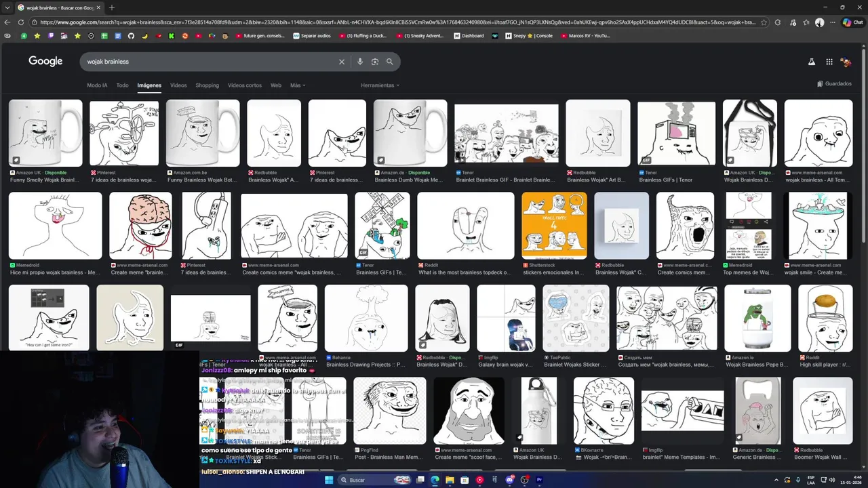This screenshot has height=488, width=868.
Task: Click the browser address bar
Action: click(400, 22)
